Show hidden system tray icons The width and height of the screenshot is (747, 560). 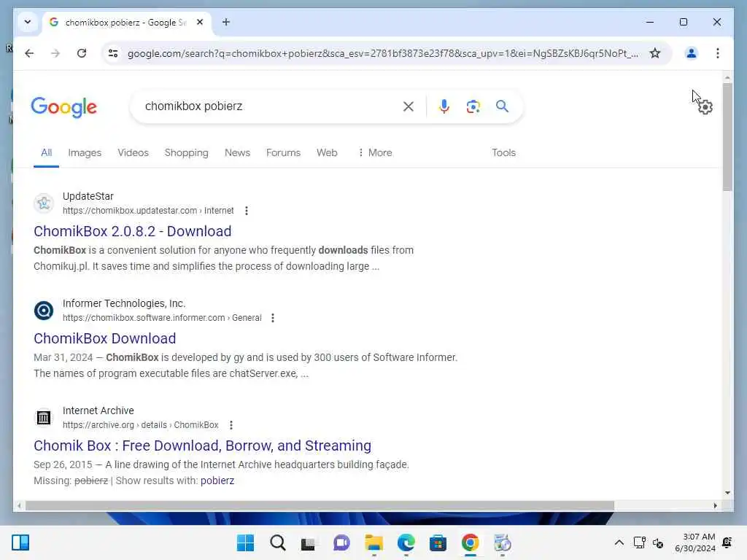[x=619, y=542]
